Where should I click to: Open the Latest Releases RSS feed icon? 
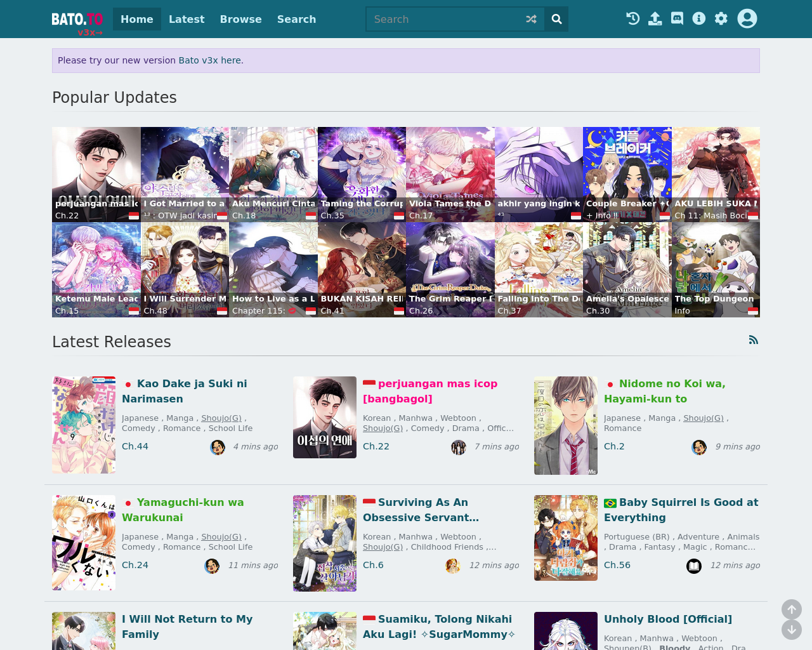click(x=754, y=340)
